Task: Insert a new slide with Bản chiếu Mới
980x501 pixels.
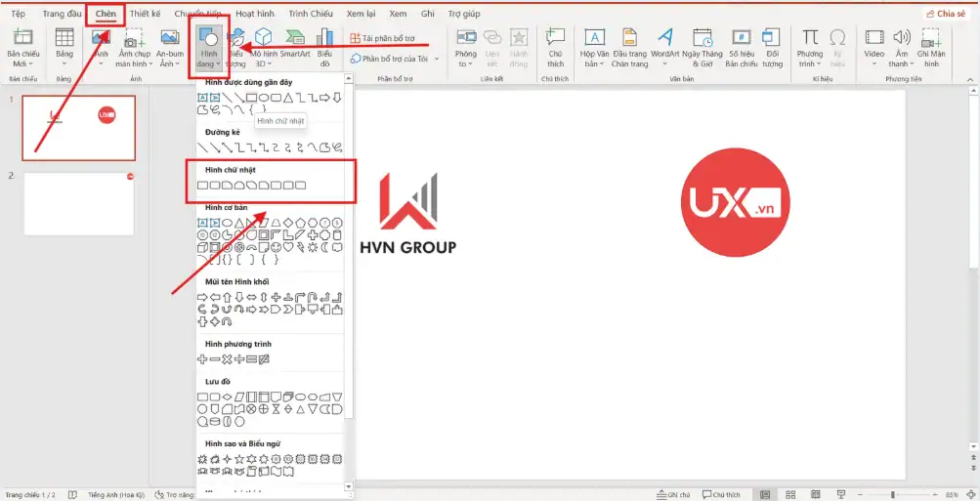Action: click(23, 48)
